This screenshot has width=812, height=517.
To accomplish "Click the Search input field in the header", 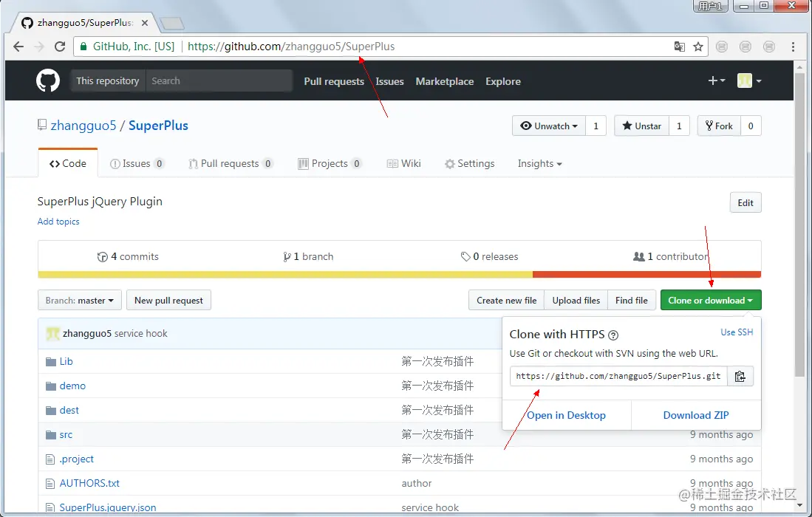I will (x=219, y=81).
